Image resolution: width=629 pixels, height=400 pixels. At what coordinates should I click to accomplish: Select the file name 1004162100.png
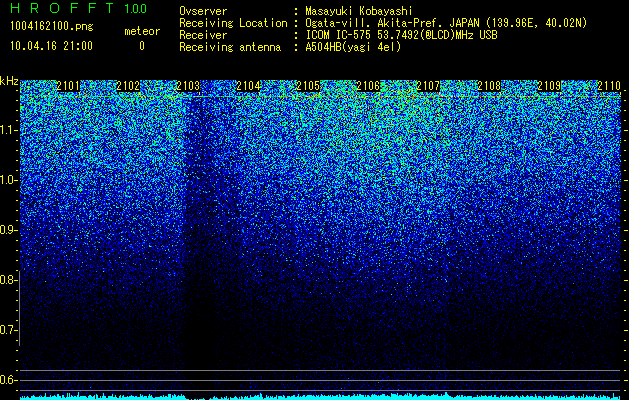coord(52,26)
